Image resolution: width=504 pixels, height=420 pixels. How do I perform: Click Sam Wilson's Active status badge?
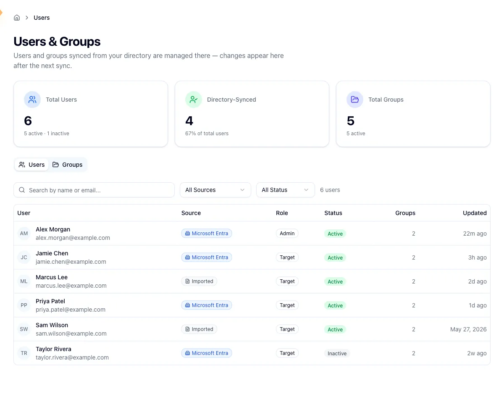pyautogui.click(x=335, y=330)
